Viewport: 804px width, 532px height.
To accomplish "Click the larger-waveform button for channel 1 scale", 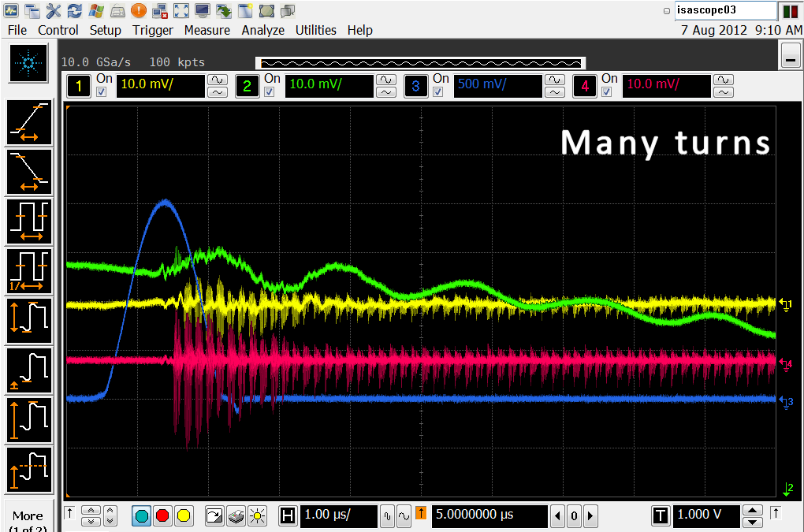I will (217, 80).
